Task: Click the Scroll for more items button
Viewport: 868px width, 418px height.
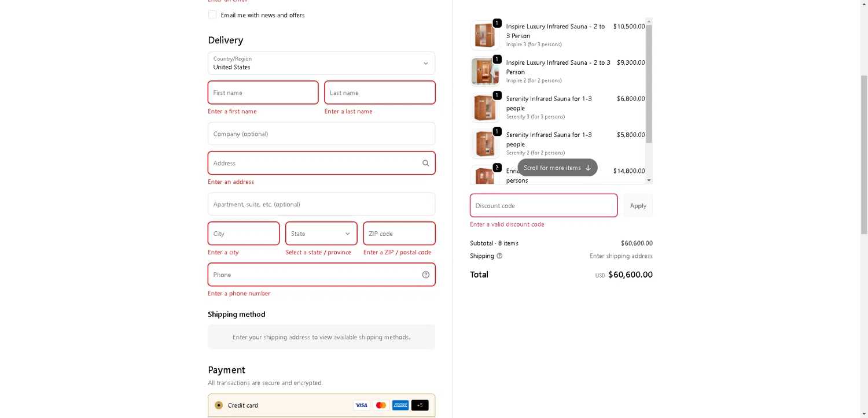Action: coord(557,168)
